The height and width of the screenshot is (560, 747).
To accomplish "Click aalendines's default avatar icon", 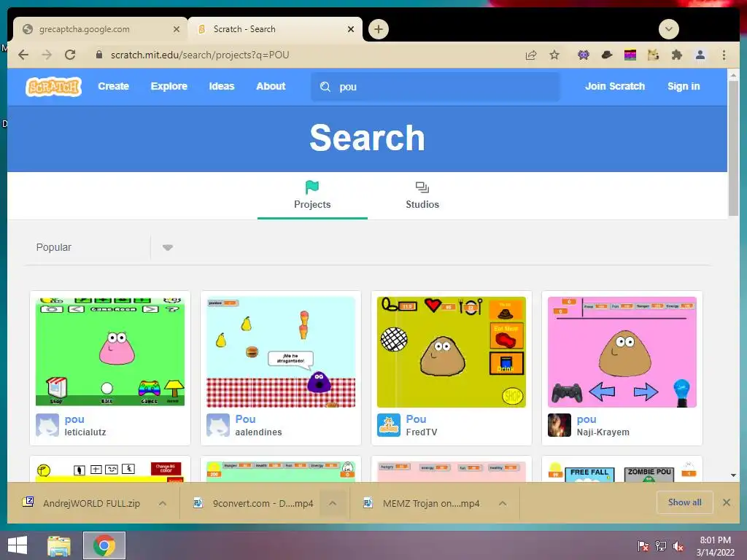I will click(217, 425).
